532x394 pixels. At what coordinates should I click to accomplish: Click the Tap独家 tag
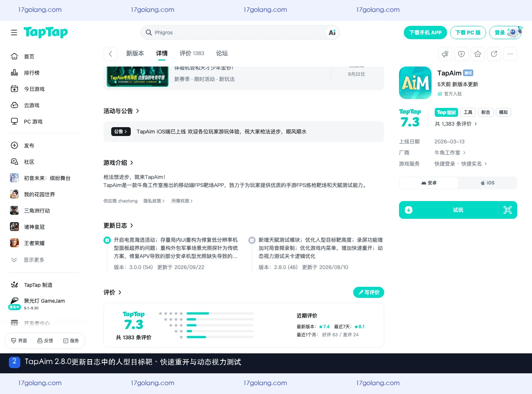[x=446, y=112]
